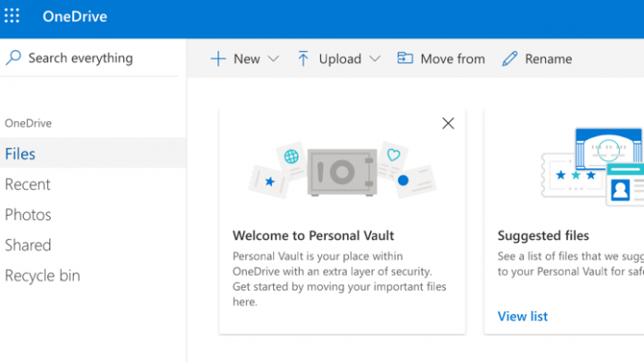This screenshot has height=362, width=644.
Task: Click the Upload arrow icon
Action: [303, 58]
